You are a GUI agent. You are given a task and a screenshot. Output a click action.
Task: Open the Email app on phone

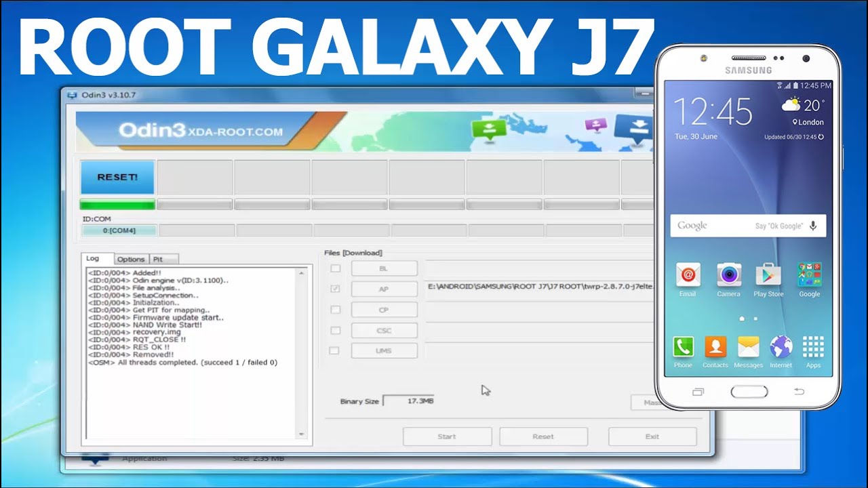pos(688,279)
